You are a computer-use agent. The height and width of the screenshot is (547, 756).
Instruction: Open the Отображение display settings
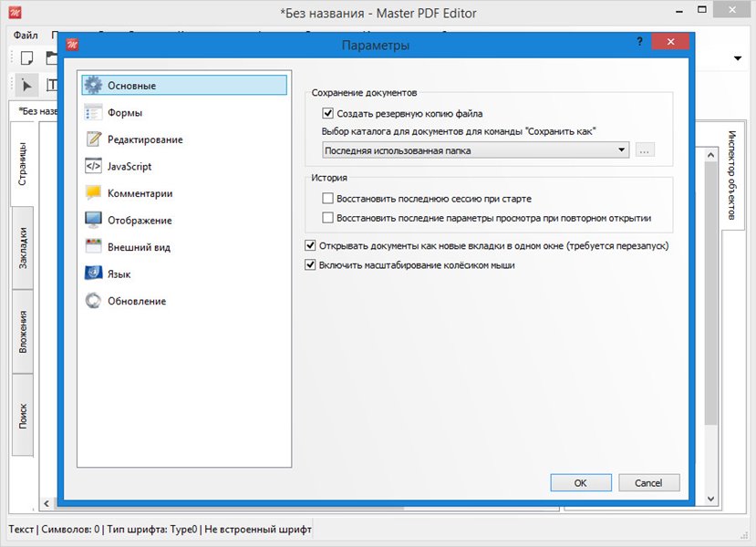(x=139, y=221)
